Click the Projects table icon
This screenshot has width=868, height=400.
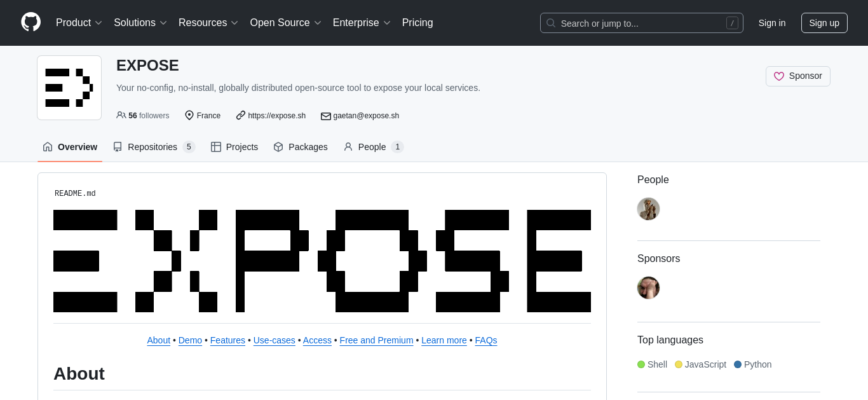tap(216, 147)
